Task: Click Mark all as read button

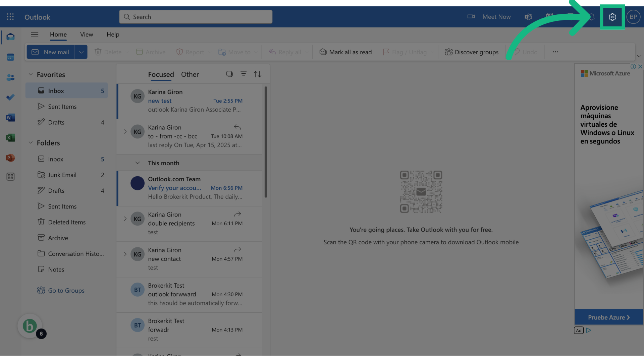Action: 345,52
